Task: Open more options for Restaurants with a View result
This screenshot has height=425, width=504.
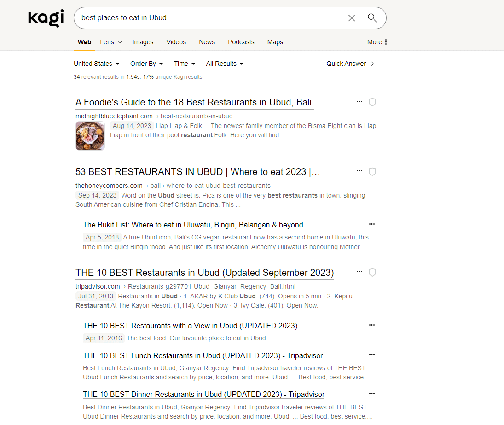Action: click(372, 325)
